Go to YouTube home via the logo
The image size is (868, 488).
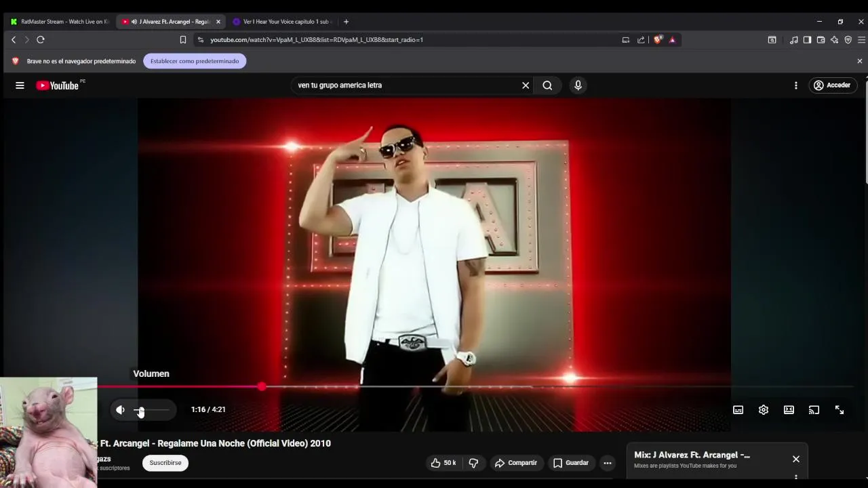58,85
